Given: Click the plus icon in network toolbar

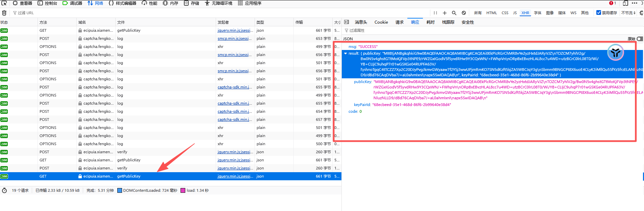Looking at the screenshot, I should [x=445, y=13].
